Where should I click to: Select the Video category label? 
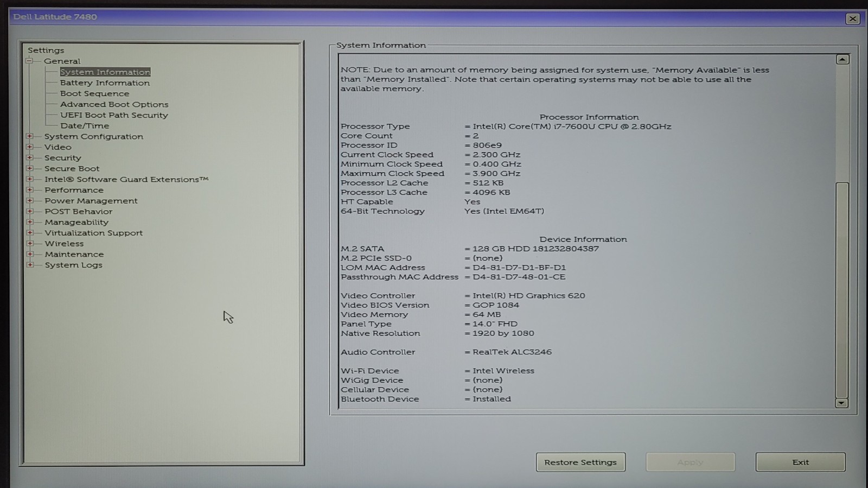(58, 147)
